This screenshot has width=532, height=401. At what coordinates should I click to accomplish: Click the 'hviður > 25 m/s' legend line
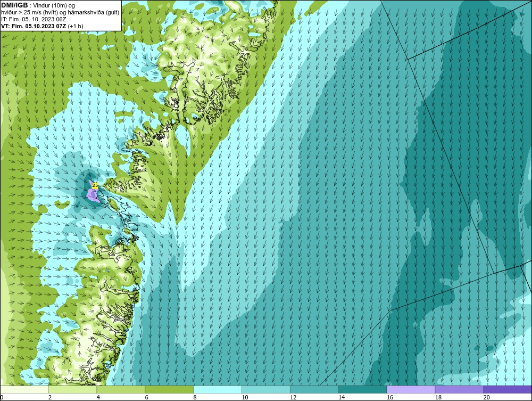[x=60, y=13]
